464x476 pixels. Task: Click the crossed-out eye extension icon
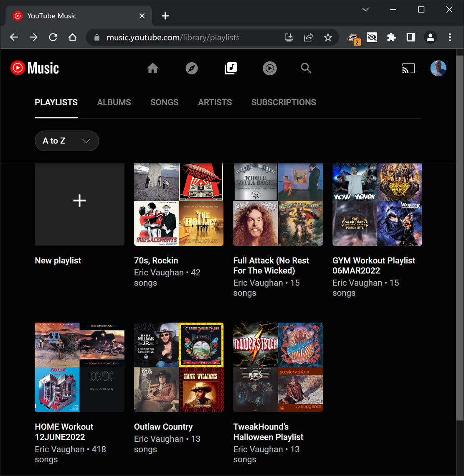(372, 37)
